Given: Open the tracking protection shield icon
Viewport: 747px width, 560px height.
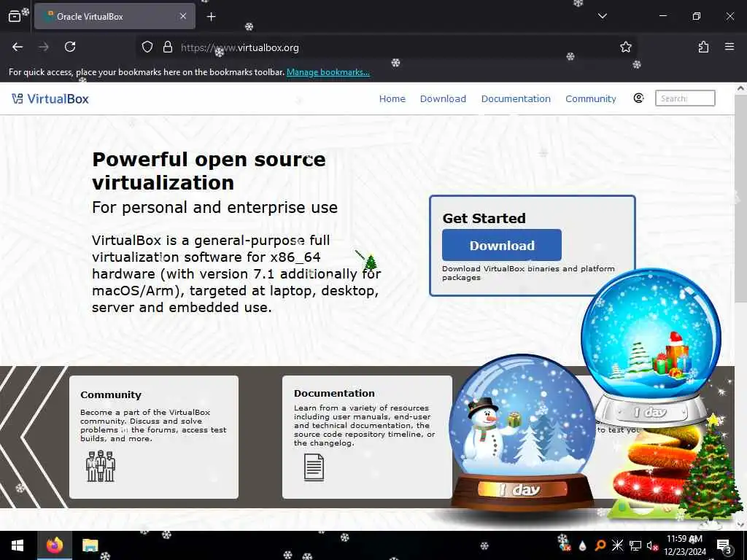Looking at the screenshot, I should pos(147,47).
